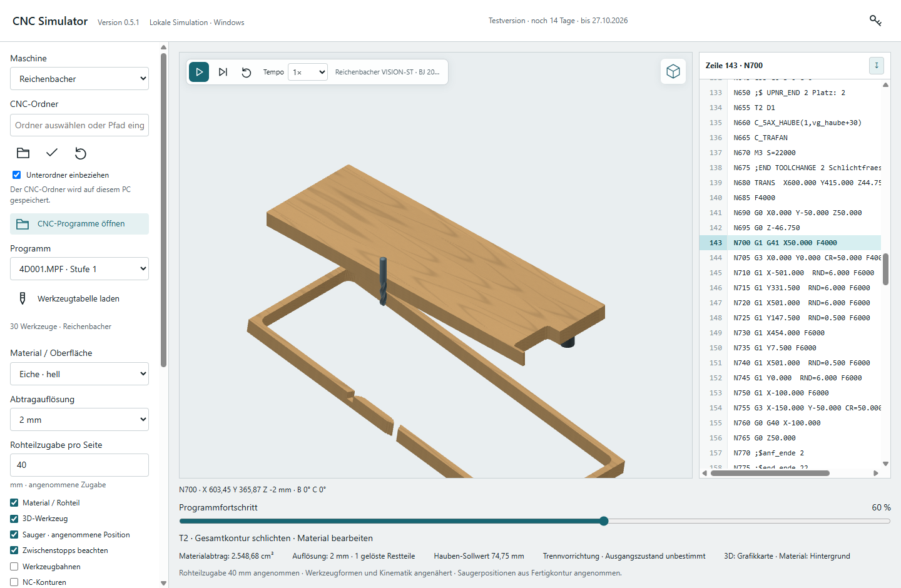Click the Programmfortschritt slider handle
This screenshot has width=901, height=588.
(x=604, y=521)
